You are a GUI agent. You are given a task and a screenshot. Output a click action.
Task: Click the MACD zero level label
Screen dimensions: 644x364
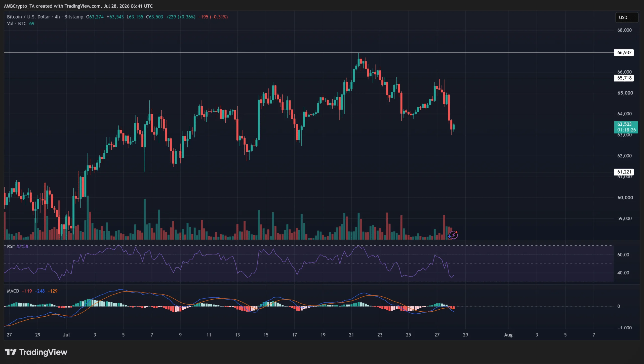pos(619,306)
